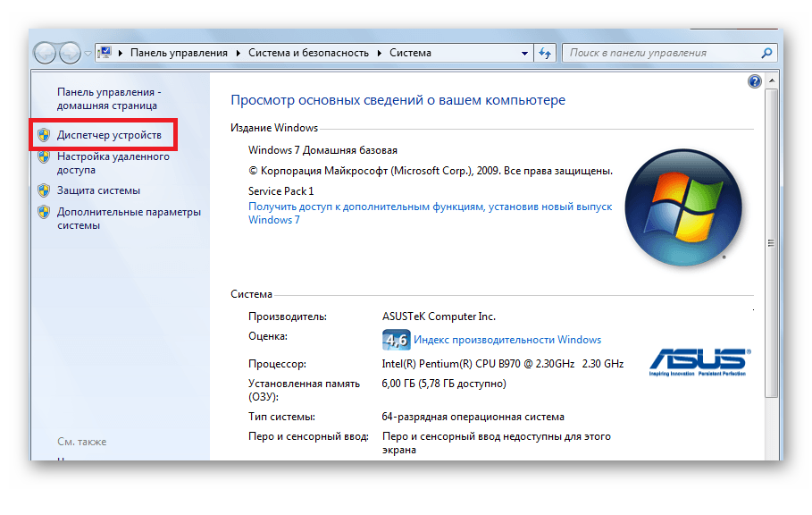The image size is (812, 515).
Task: Open Индекс производительности Windows link
Action: [507, 340]
